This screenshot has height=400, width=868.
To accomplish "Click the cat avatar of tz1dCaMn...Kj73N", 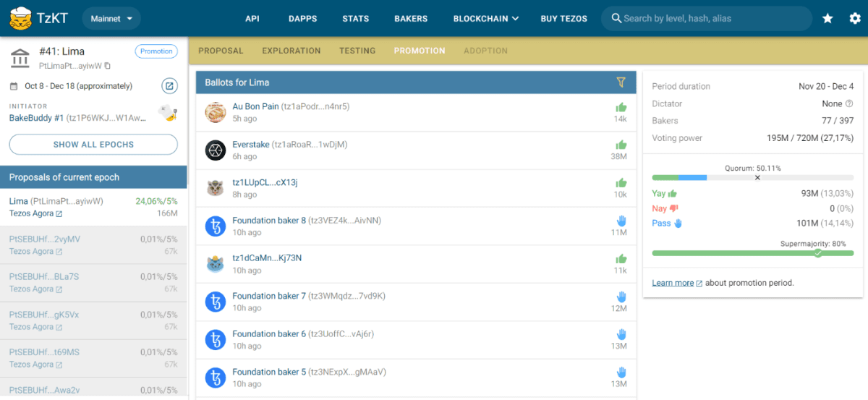I will point(216,264).
